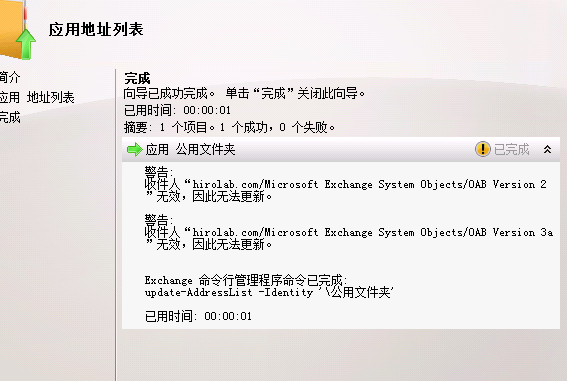Select the 简介 step in the sidebar
This screenshot has width=567, height=381.
pos(10,77)
